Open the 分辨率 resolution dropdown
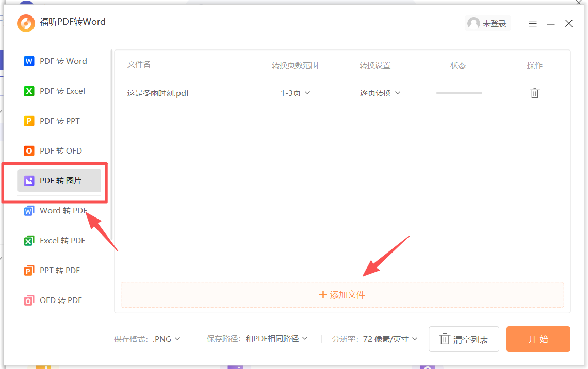This screenshot has width=588, height=369. [x=386, y=339]
